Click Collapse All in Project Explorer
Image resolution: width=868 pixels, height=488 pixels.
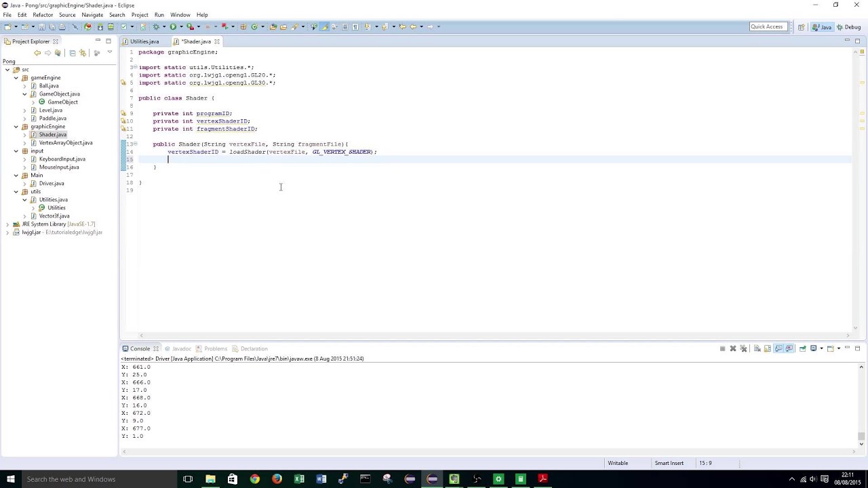point(73,53)
